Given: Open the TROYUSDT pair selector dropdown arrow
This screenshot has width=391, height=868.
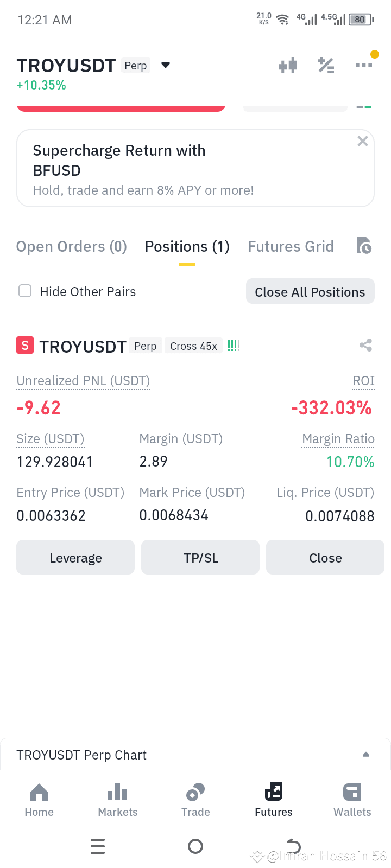Looking at the screenshot, I should (166, 65).
